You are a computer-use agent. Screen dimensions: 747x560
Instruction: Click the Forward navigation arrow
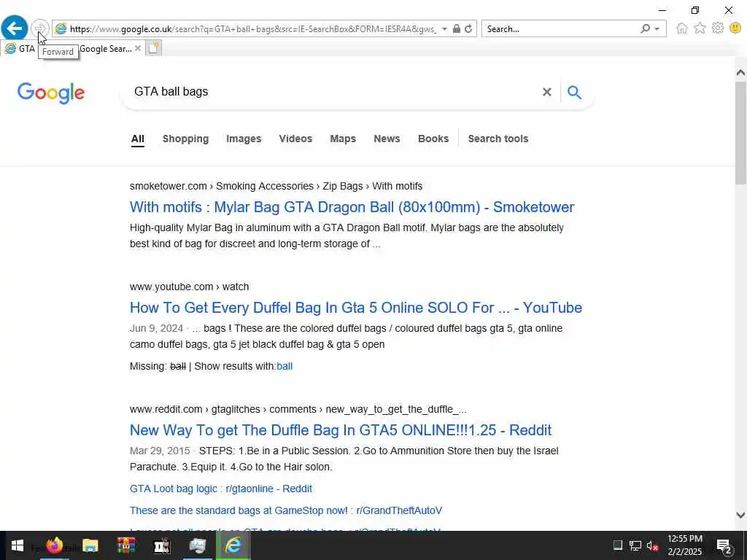pos(40,28)
